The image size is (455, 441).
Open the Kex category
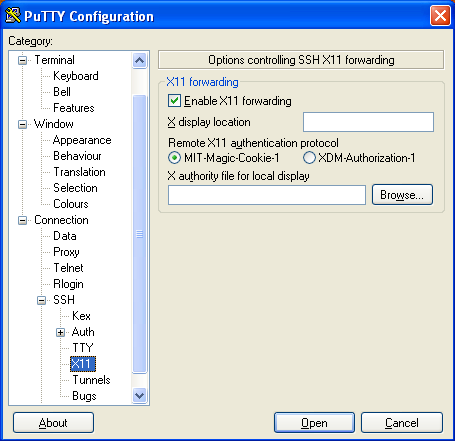coord(81,316)
